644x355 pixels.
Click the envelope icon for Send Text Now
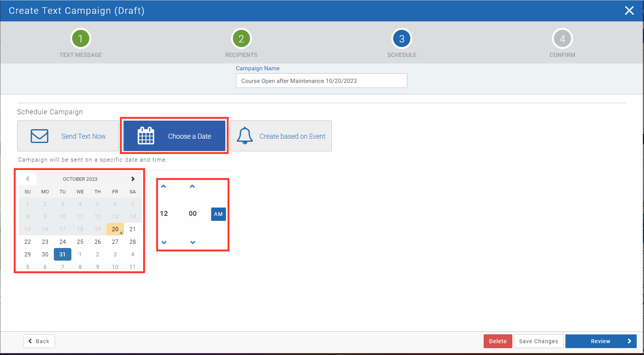coord(39,136)
